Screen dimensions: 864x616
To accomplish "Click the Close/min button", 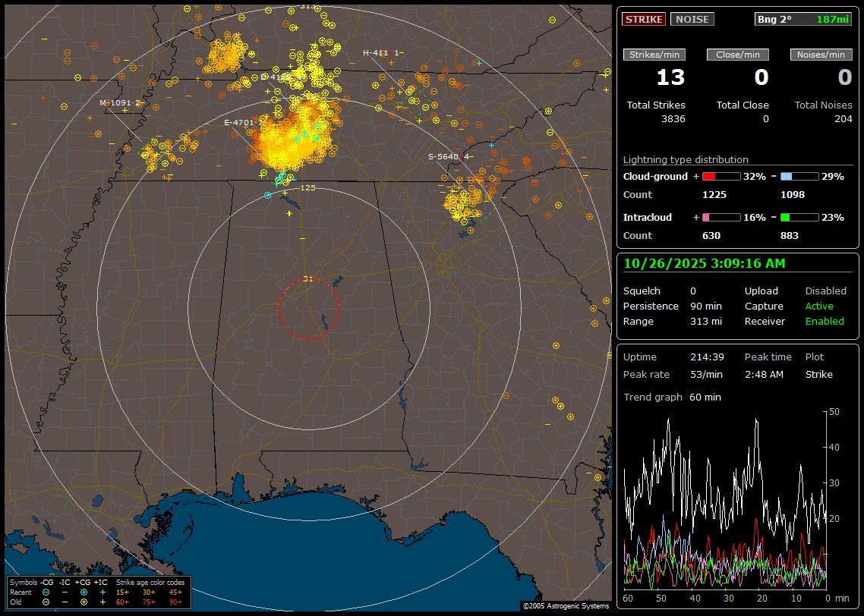I will [x=738, y=55].
